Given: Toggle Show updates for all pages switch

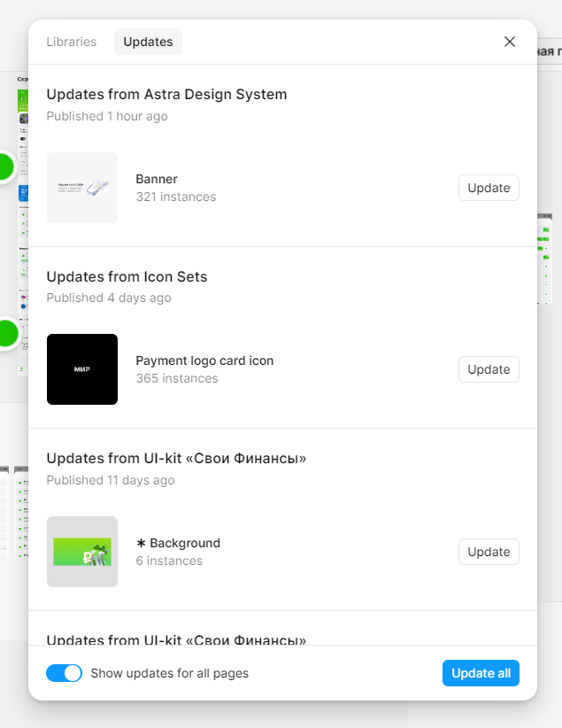Looking at the screenshot, I should 64,673.
